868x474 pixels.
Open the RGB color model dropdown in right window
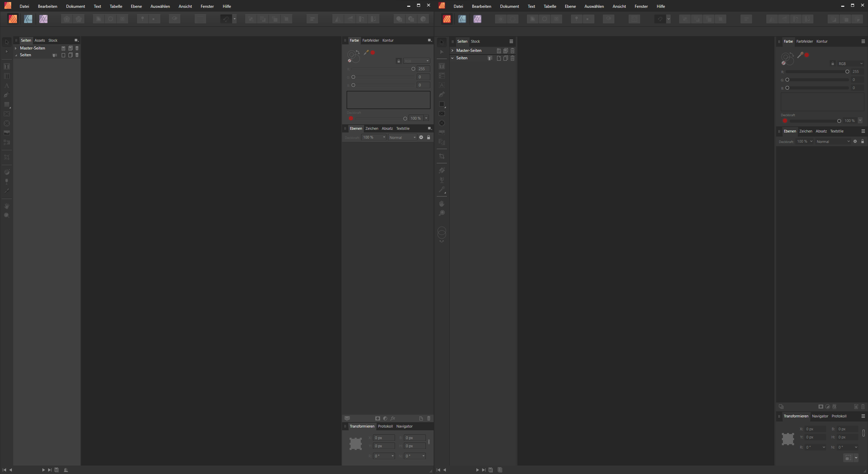point(850,64)
